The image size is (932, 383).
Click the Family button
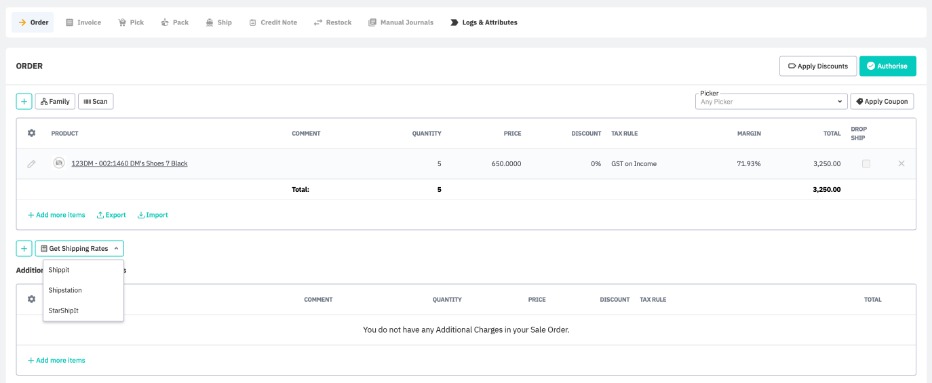55,102
